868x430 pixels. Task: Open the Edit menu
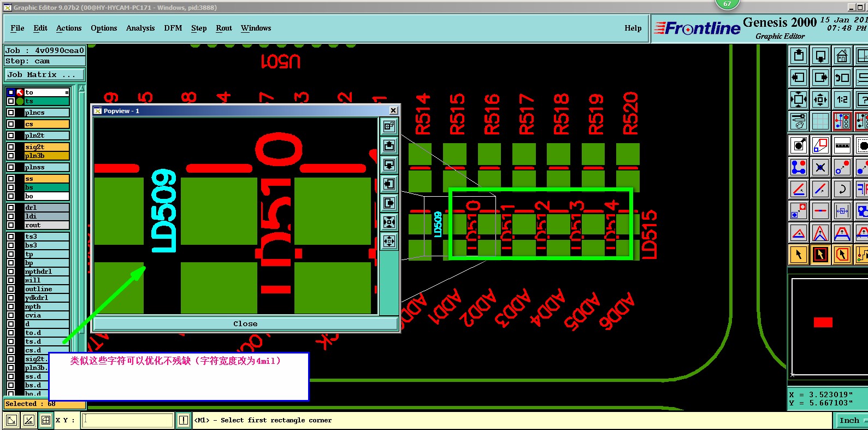pyautogui.click(x=40, y=28)
